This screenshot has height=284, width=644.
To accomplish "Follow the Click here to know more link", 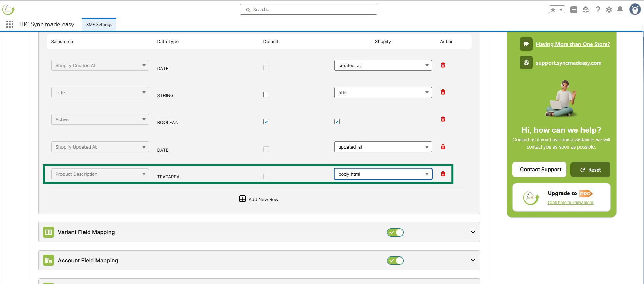I will 570,203.
